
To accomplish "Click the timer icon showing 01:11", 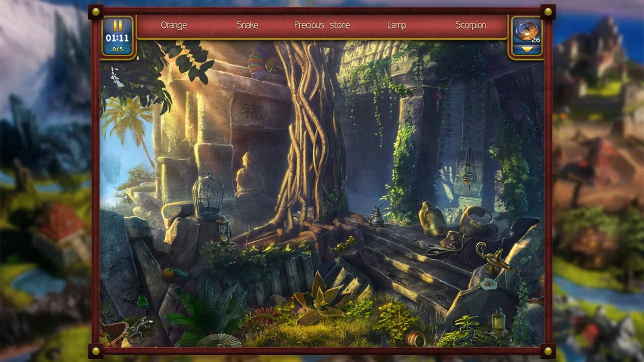I will (118, 38).
